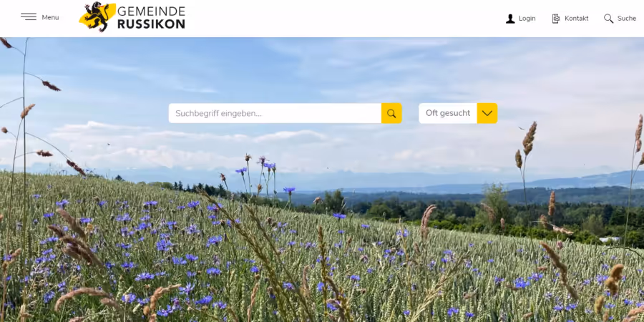The height and width of the screenshot is (322, 644).
Task: Select the three-line menu toggle
Action: click(x=29, y=17)
